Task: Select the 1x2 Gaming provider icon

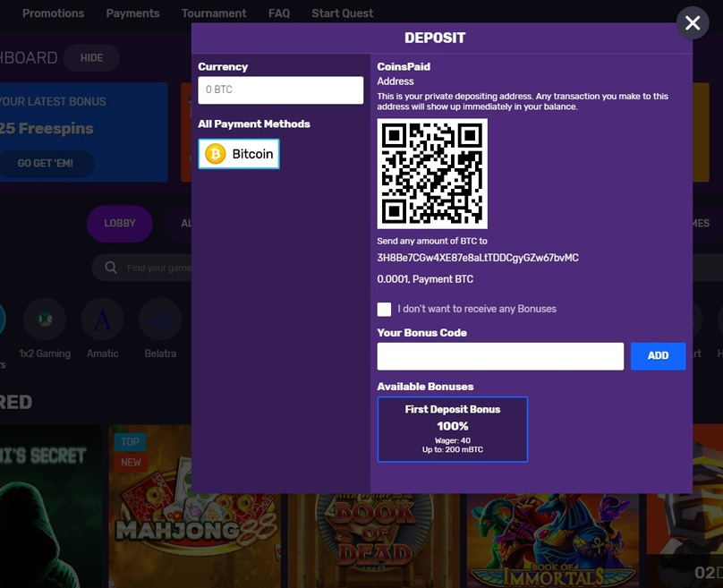Action: tap(45, 320)
